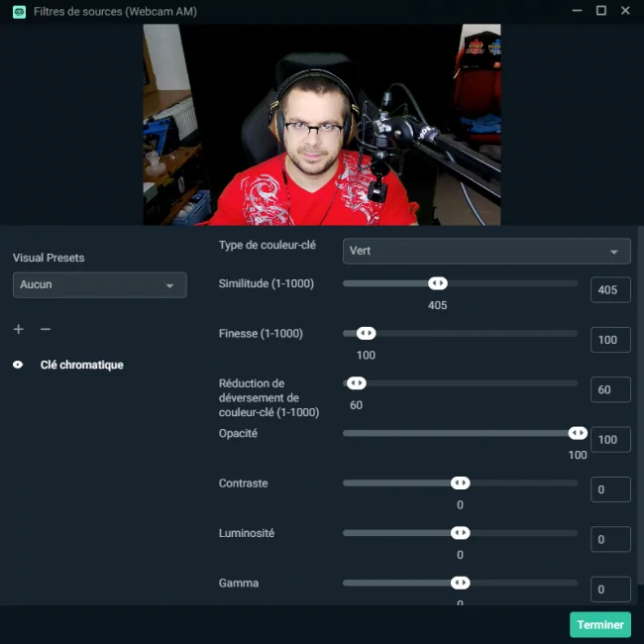Focus the Réduction de déversement field showing 60
Screen dimensions: 644x644
pos(610,389)
